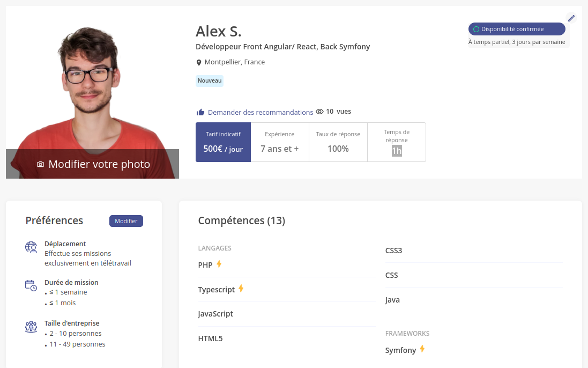
Task: Click the Nouveau badge
Action: click(x=210, y=80)
